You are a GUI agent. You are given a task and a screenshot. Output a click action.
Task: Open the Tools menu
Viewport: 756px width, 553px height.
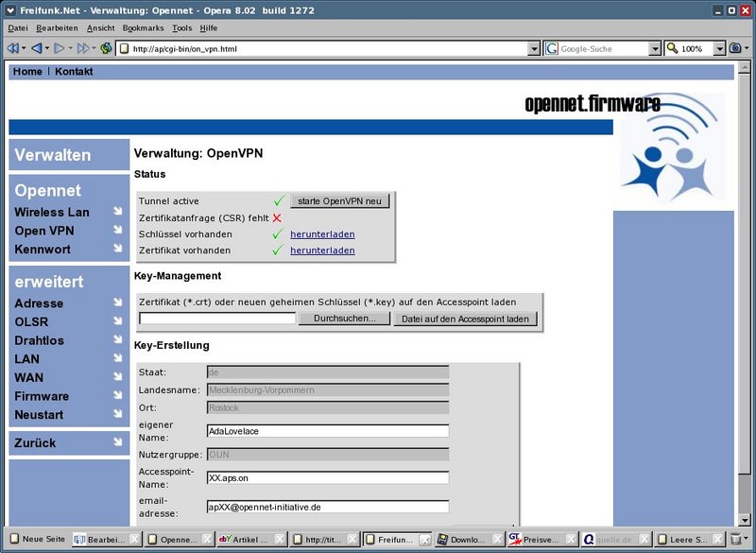pos(182,28)
